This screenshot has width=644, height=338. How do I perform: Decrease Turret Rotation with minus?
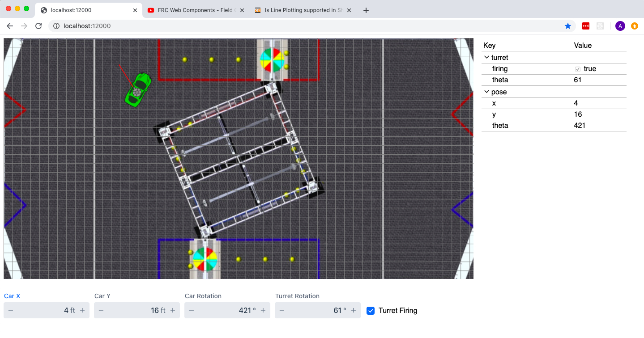282,310
